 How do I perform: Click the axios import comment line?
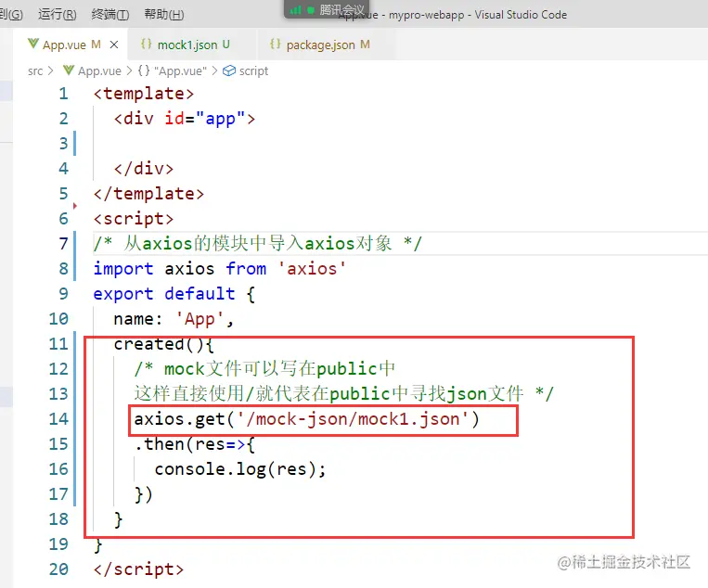[257, 244]
